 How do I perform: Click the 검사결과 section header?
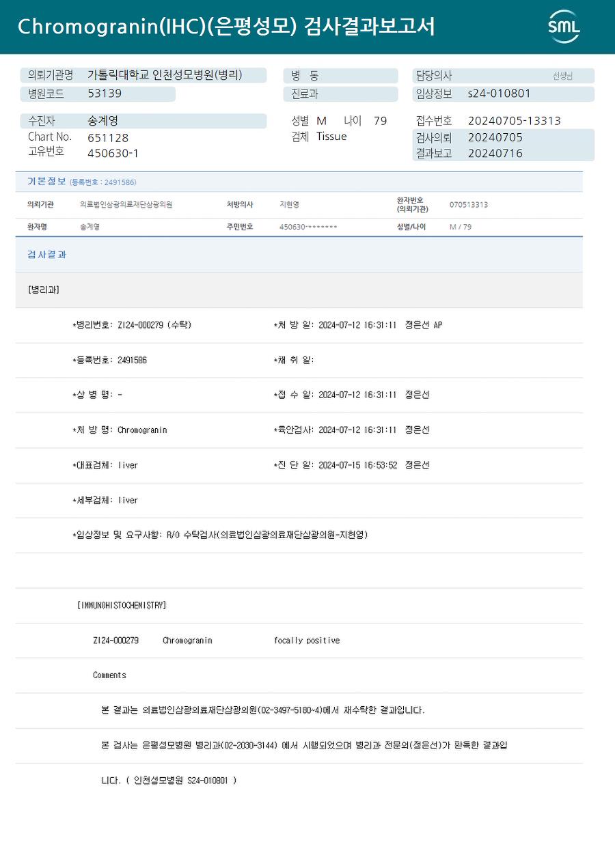point(46,255)
